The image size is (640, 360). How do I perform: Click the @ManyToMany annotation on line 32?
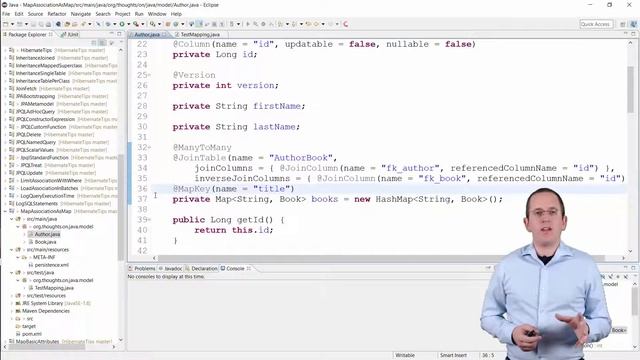(202, 147)
